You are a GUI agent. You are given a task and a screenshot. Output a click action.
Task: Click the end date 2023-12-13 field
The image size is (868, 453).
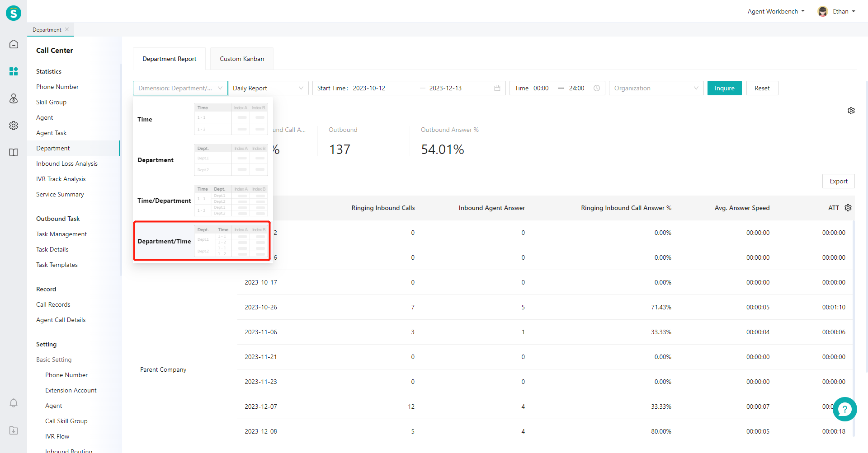(445, 88)
